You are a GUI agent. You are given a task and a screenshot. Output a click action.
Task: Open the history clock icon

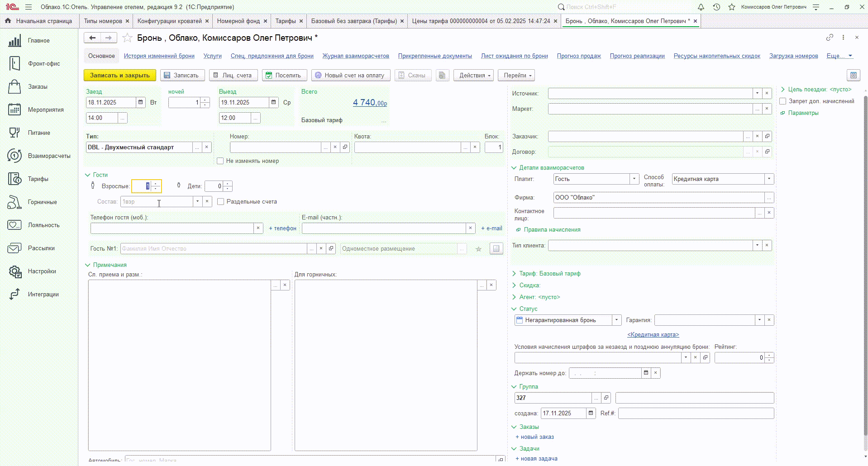coord(716,7)
